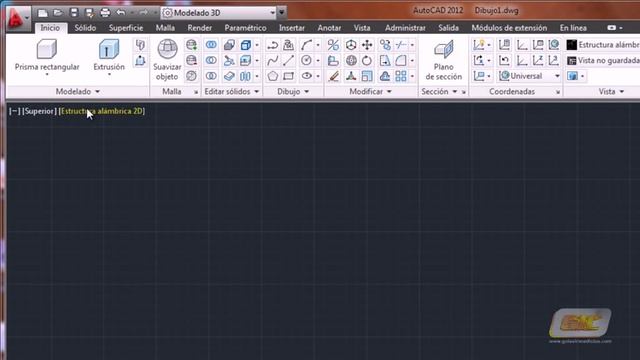Toggle the ribbon minimize button beside En línea

[x=611, y=28]
